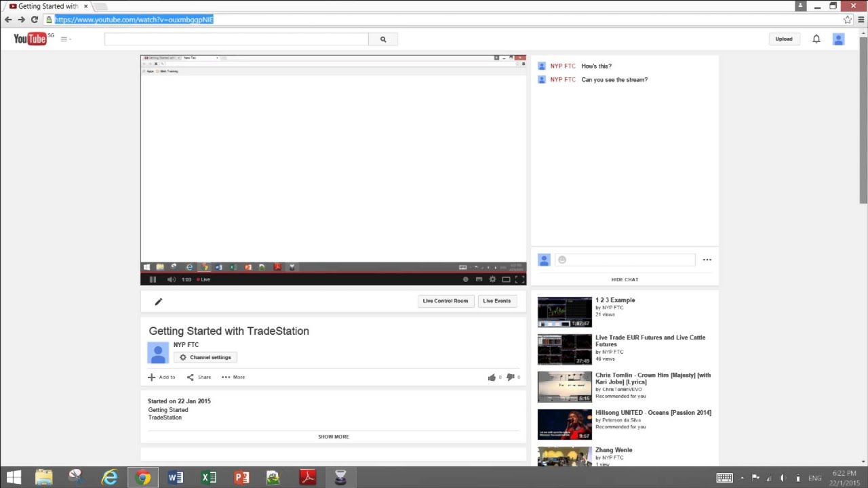
Task: Show hidden system tray icons
Action: coord(742,478)
